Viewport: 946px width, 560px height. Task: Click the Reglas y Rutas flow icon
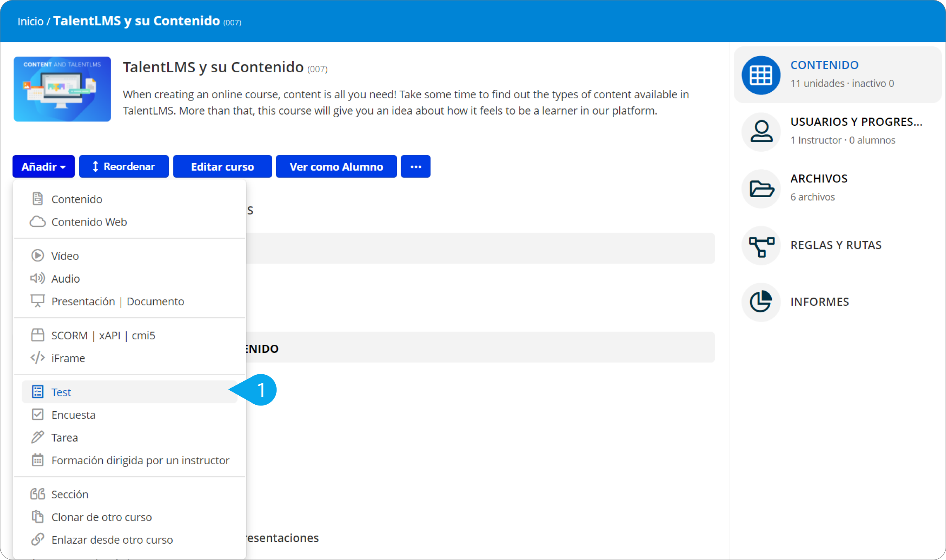point(761,246)
